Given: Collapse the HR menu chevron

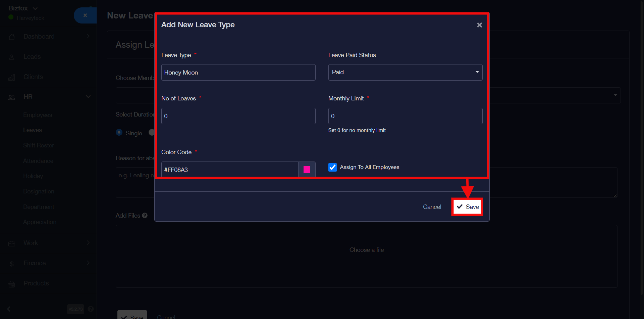Looking at the screenshot, I should point(88,97).
